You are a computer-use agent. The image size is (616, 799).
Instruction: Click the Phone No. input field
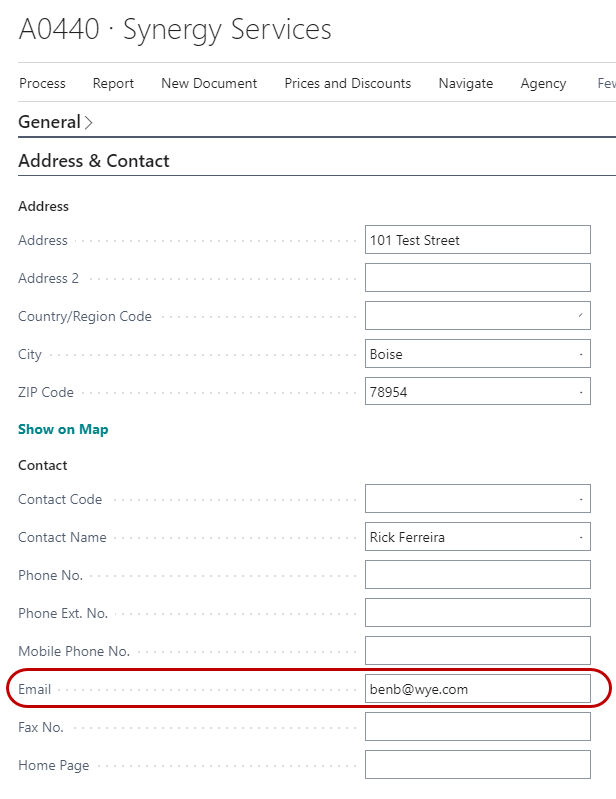pyautogui.click(x=477, y=575)
